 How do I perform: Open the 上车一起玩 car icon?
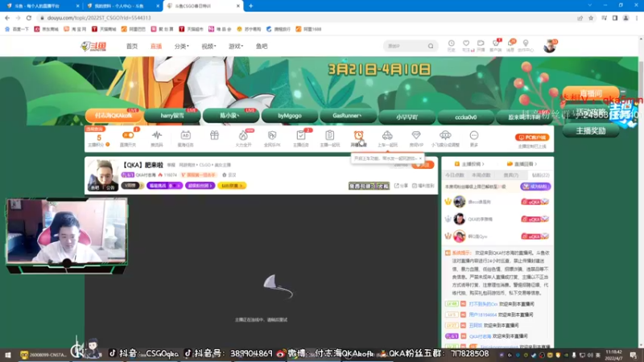pos(387,135)
